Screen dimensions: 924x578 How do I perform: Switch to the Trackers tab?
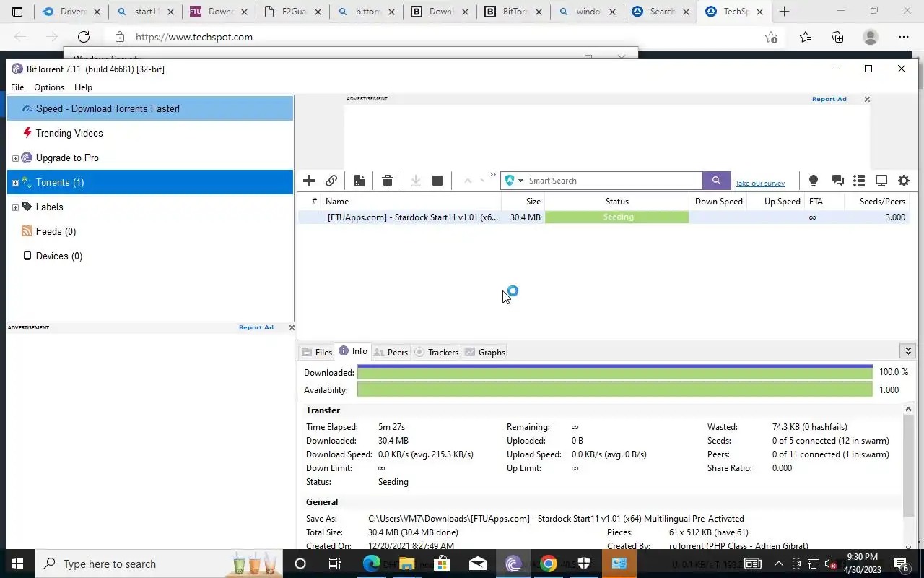[436, 353]
